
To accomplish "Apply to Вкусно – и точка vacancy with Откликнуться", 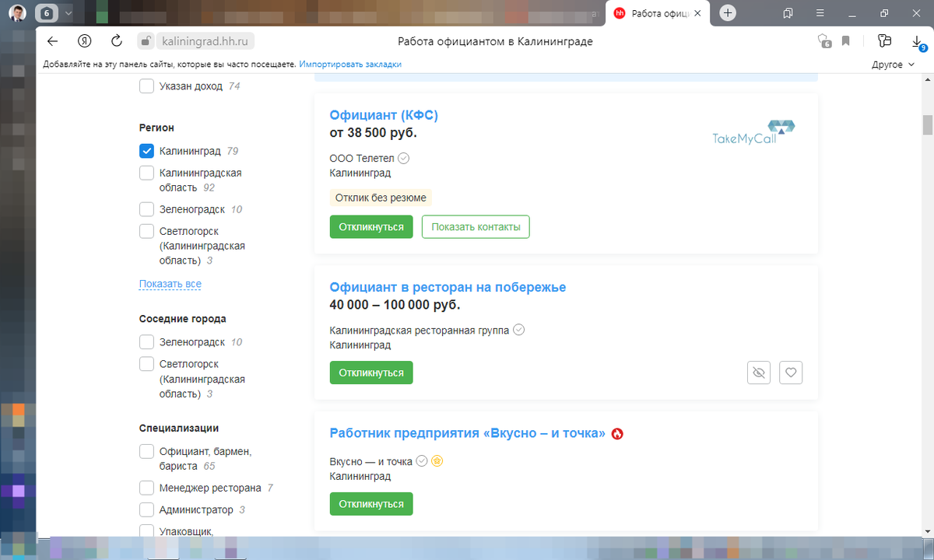I will coord(371,504).
